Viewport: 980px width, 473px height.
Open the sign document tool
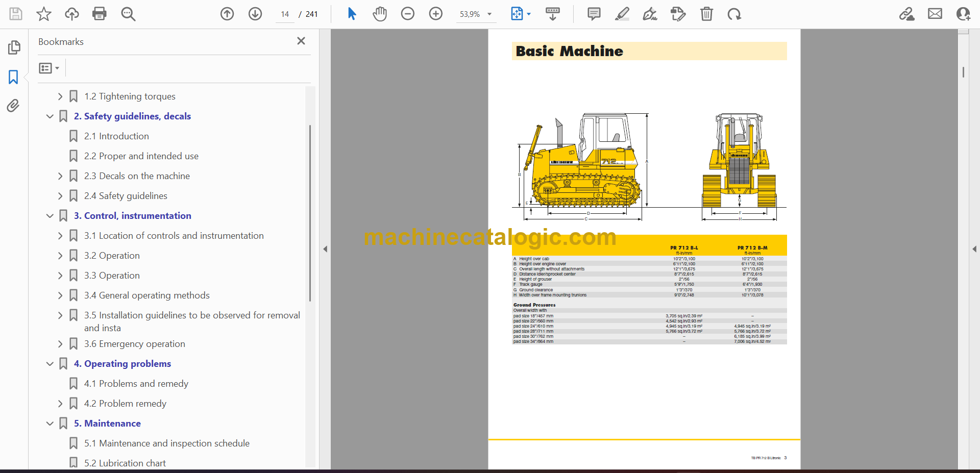650,14
